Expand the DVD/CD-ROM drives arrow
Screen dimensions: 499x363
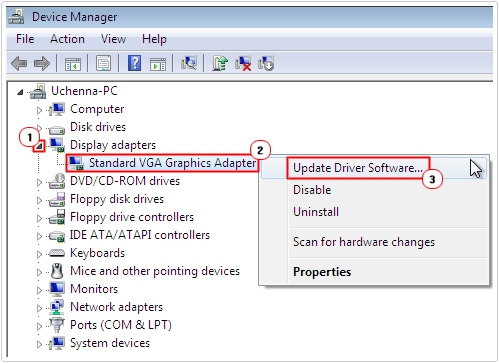(39, 182)
